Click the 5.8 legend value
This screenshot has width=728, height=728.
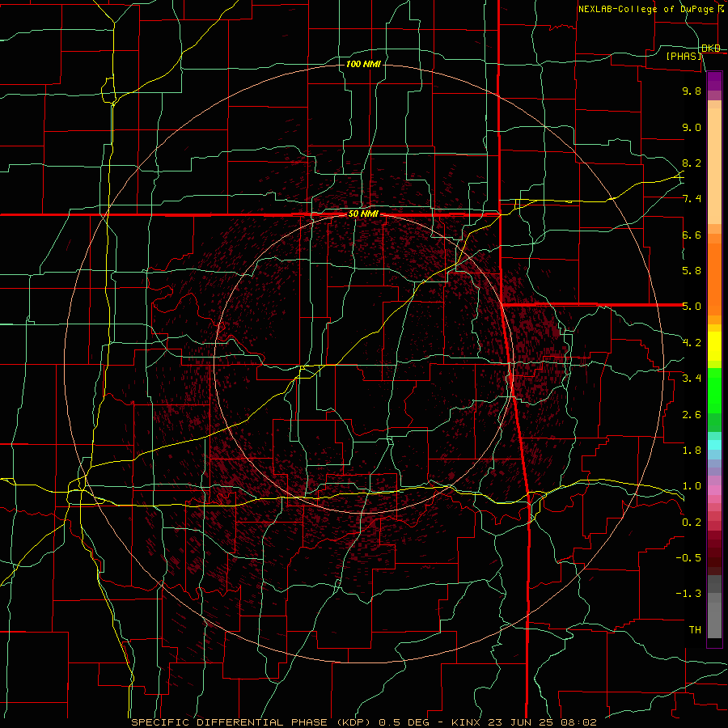tap(692, 271)
